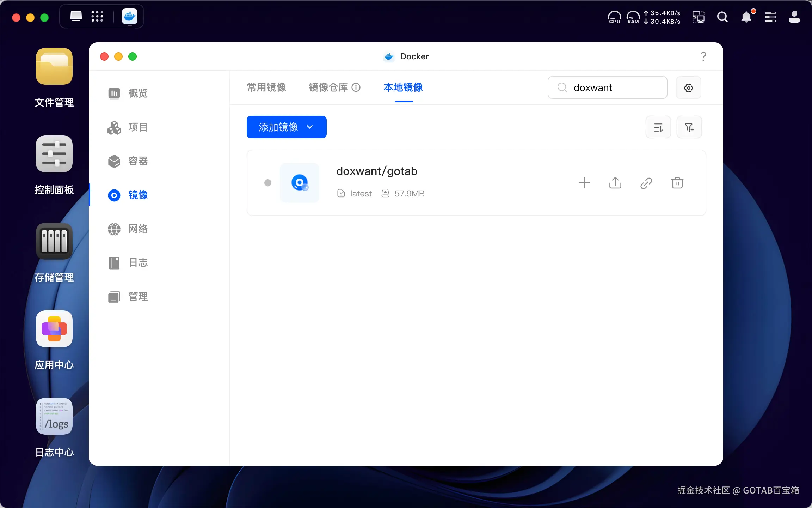Open the notification bell in top bar
This screenshot has height=508, width=812.
[746, 17]
